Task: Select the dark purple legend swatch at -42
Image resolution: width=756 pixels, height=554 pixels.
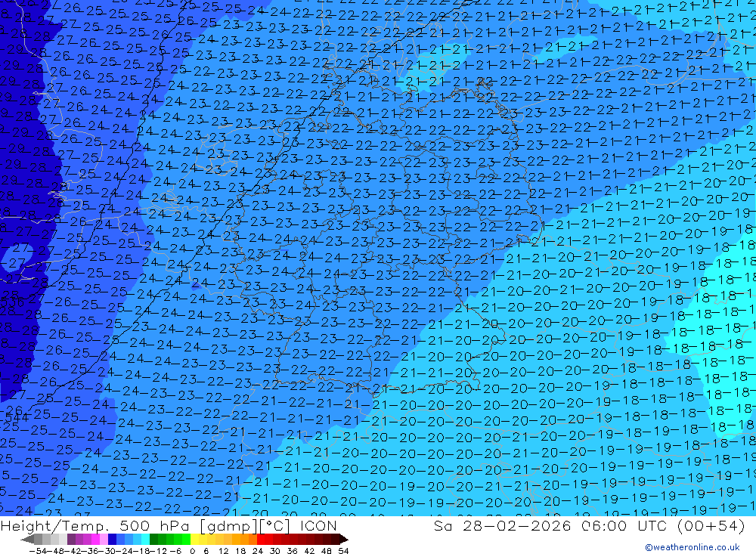Action: tap(71, 539)
